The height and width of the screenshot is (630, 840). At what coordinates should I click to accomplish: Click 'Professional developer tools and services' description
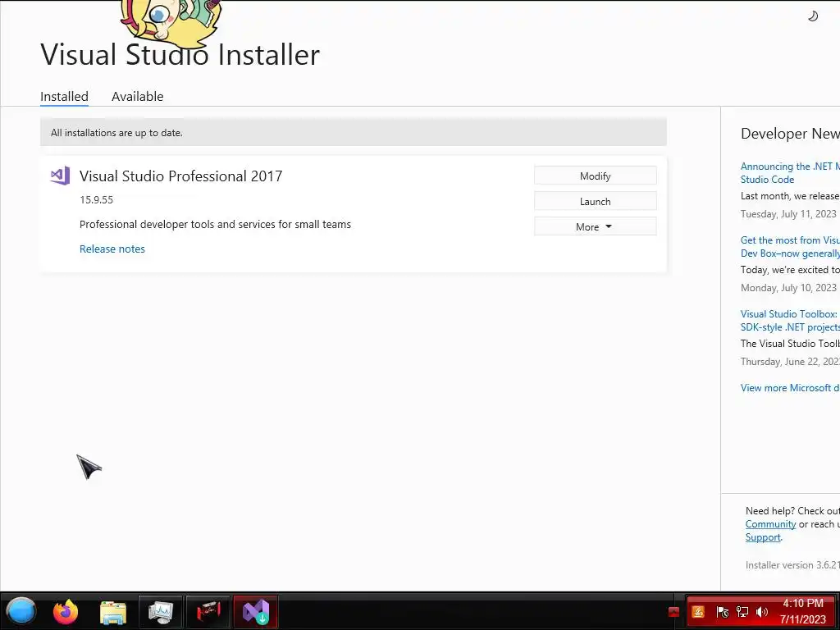[x=216, y=225]
